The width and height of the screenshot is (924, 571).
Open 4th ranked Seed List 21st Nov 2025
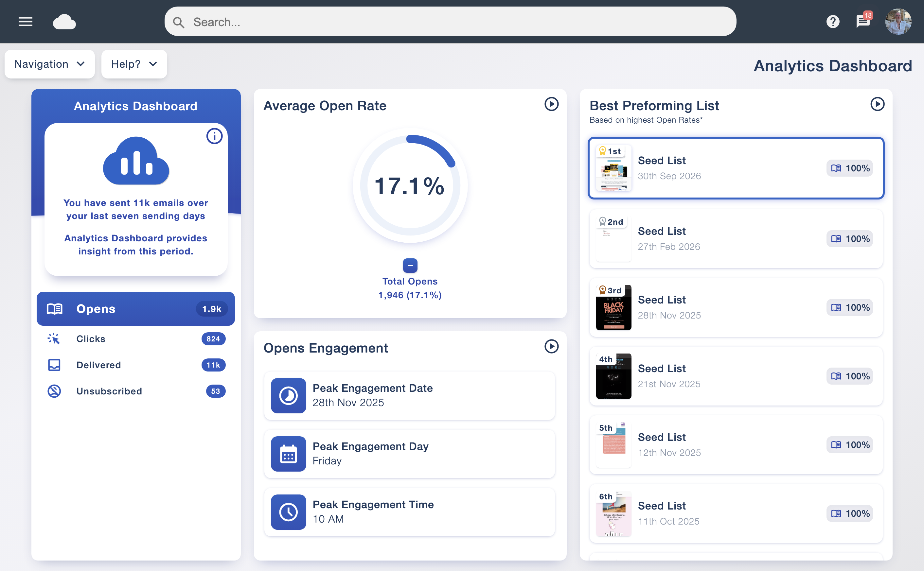(x=736, y=376)
